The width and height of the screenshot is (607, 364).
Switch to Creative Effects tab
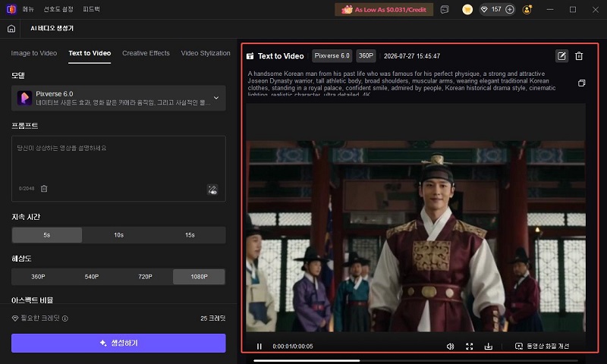(146, 53)
